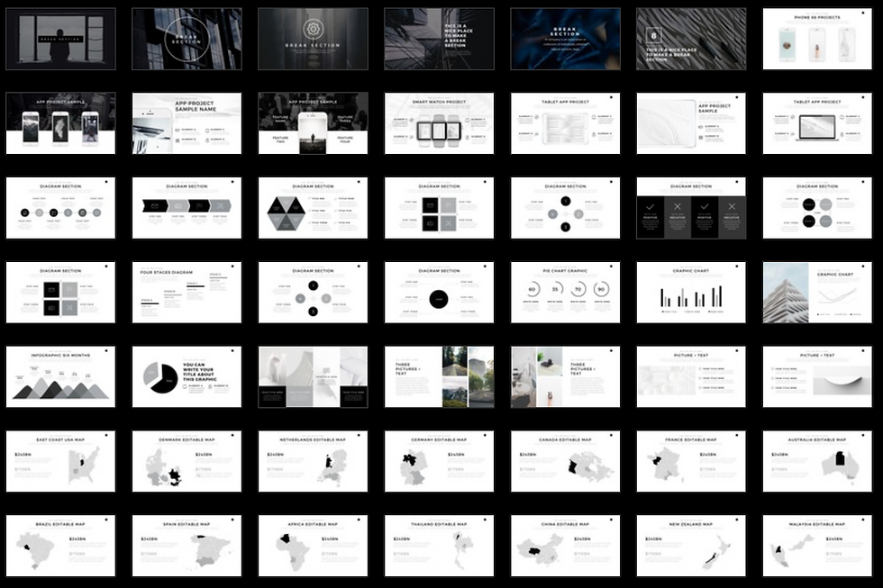Open the Australia Editable Map slide
Screen dimensions: 883x588
(x=817, y=461)
